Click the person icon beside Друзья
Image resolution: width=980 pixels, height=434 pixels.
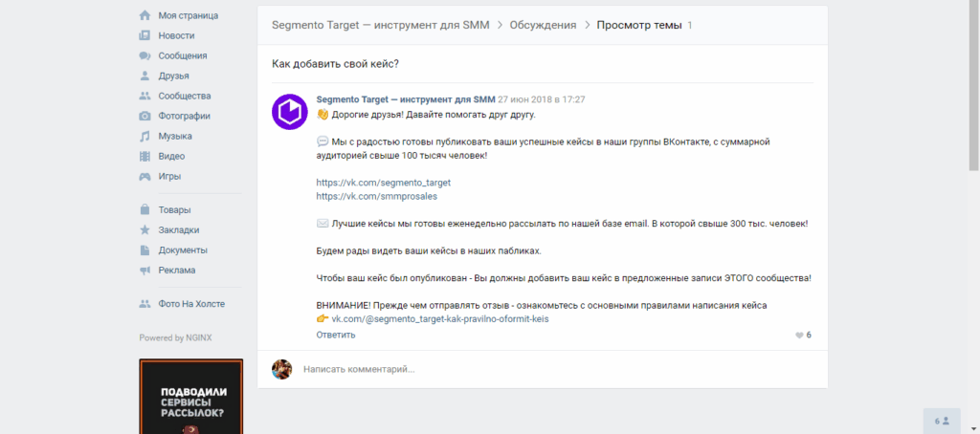point(145,76)
